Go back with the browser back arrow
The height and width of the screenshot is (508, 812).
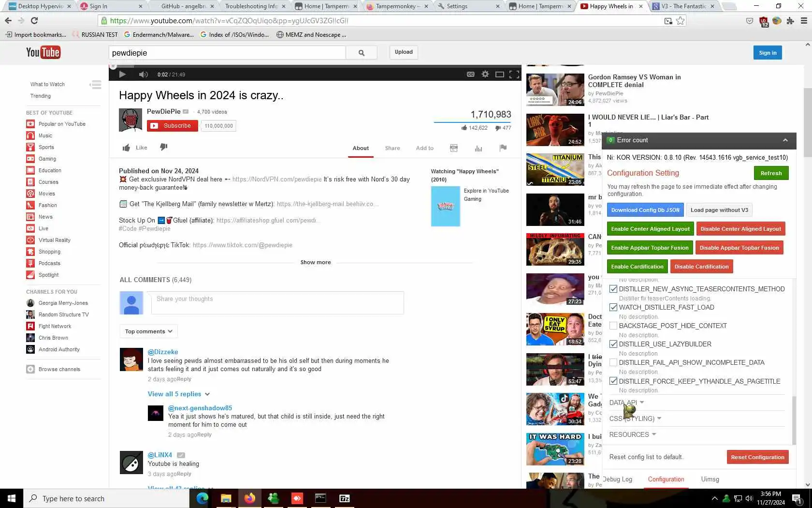[x=8, y=20]
